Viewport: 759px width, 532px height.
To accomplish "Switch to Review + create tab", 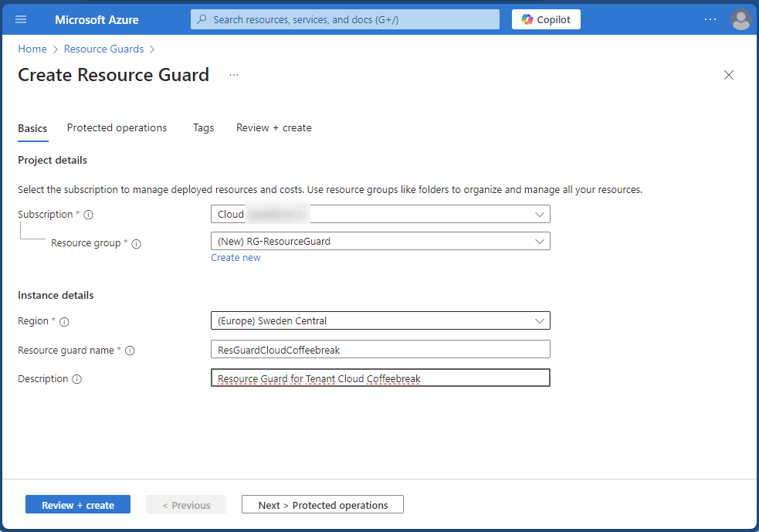I will (x=273, y=128).
